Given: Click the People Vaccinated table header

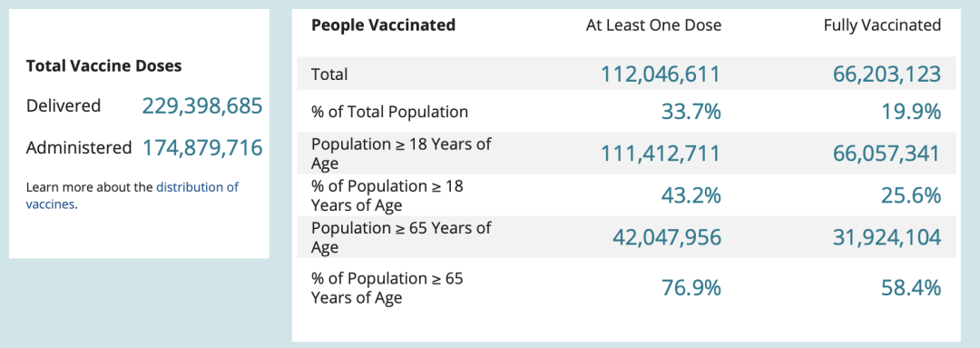Looking at the screenshot, I should tap(383, 25).
